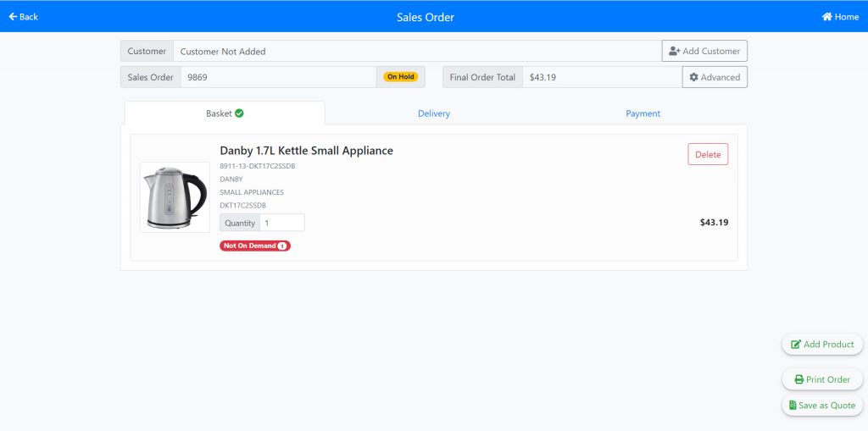
Task: Click the SMALL APPLIANCES category text
Action: tap(252, 192)
